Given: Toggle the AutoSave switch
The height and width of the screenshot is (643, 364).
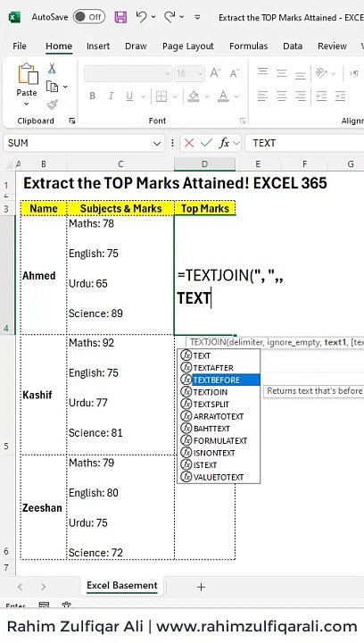Looking at the screenshot, I should 89,17.
